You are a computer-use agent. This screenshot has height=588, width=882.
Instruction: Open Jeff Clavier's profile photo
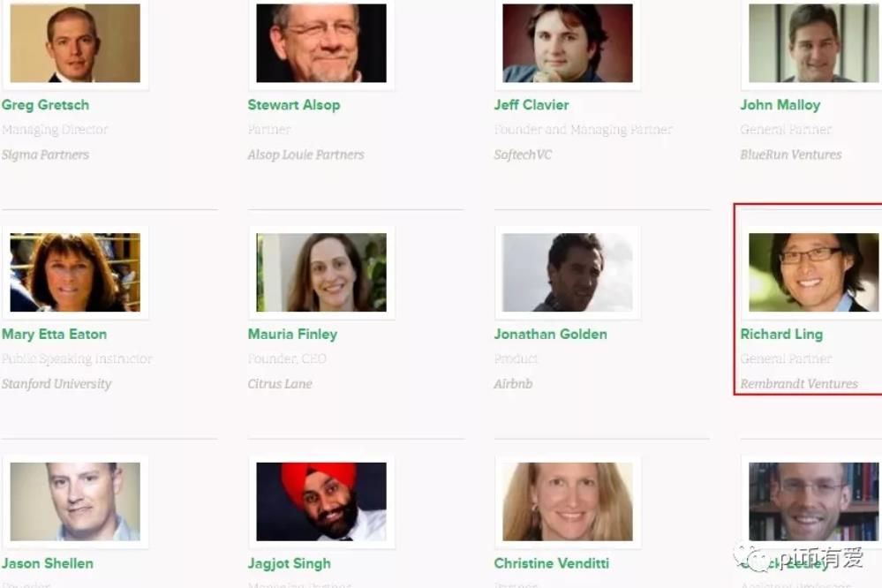[x=568, y=42]
